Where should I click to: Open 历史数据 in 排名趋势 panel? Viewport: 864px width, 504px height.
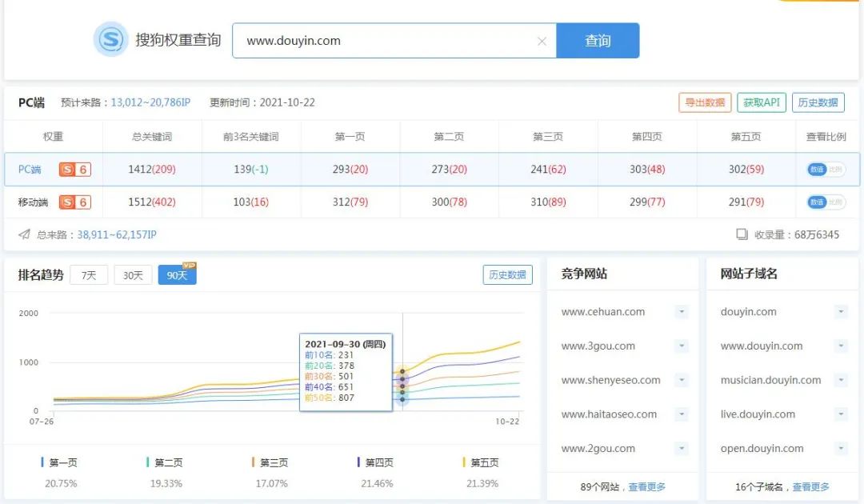click(507, 274)
